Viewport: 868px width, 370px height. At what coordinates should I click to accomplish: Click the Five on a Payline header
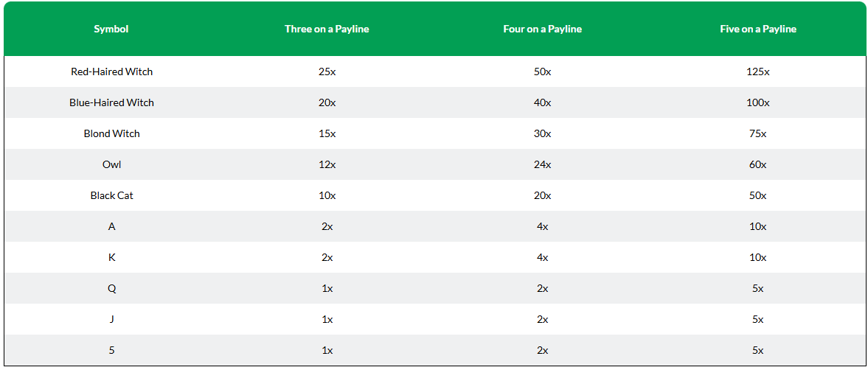pos(758,29)
